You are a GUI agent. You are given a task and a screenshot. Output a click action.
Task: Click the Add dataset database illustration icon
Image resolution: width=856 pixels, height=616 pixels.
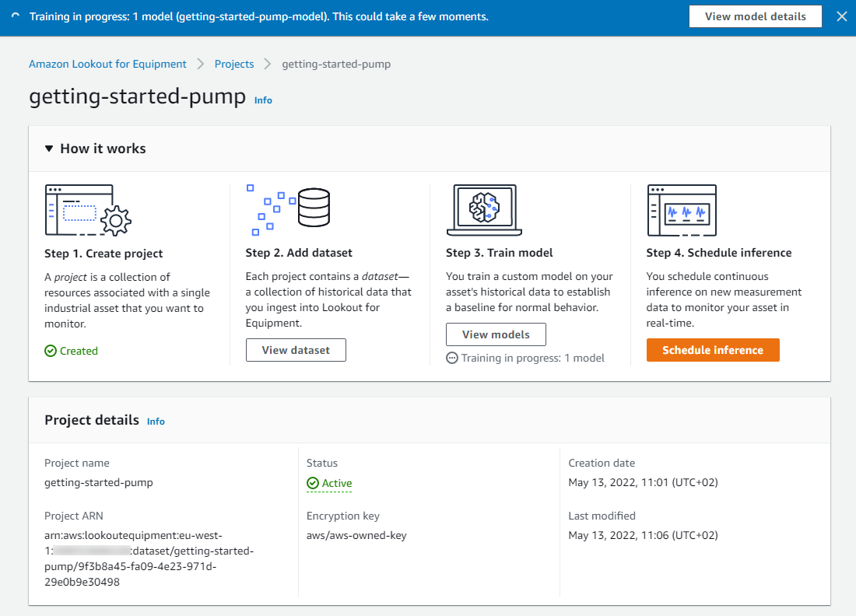tap(288, 210)
